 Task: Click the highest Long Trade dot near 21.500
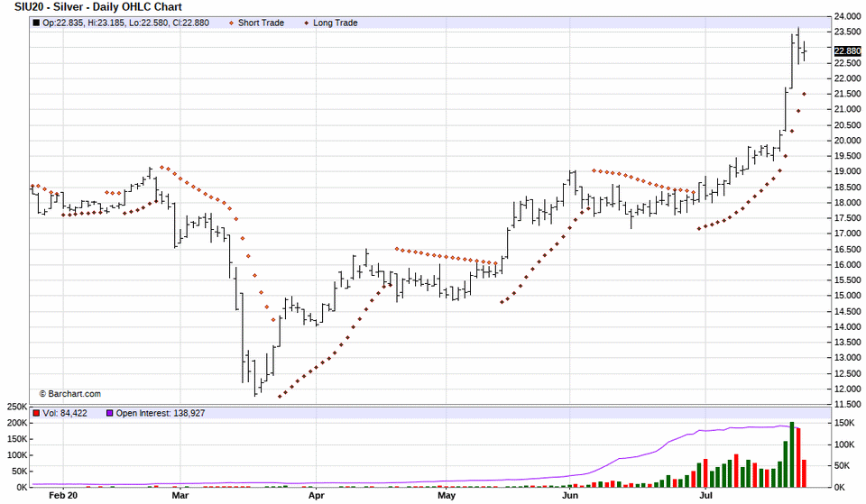tap(804, 95)
